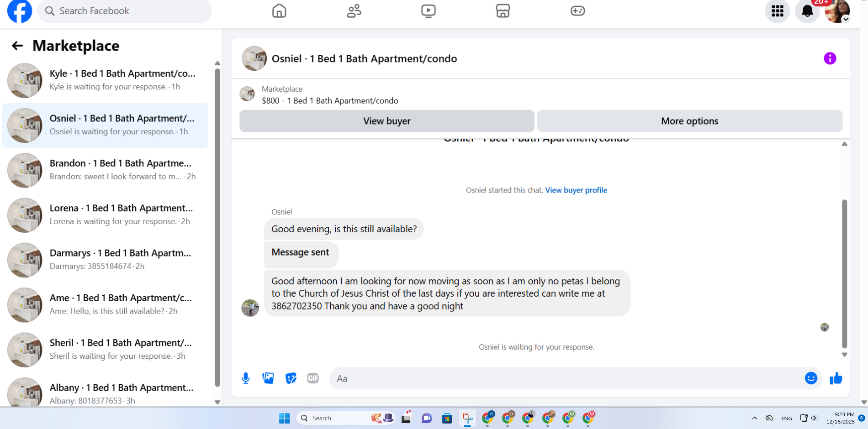
Task: Open the Darmarys conversation
Action: coord(106,260)
